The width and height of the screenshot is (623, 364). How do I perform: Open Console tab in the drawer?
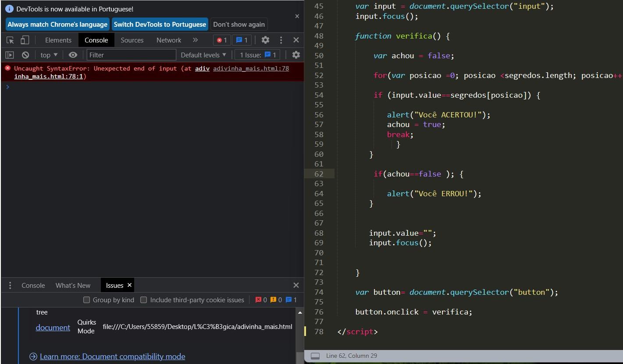33,285
